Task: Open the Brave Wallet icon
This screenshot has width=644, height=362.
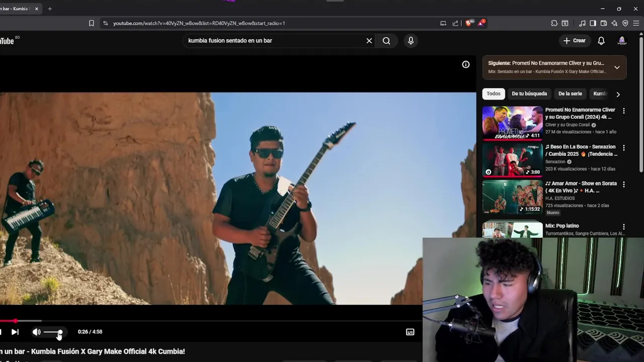Action: [x=604, y=23]
